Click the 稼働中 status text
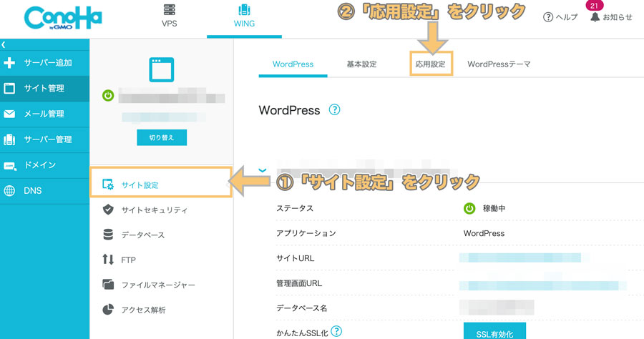The width and height of the screenshot is (644, 339). point(494,209)
